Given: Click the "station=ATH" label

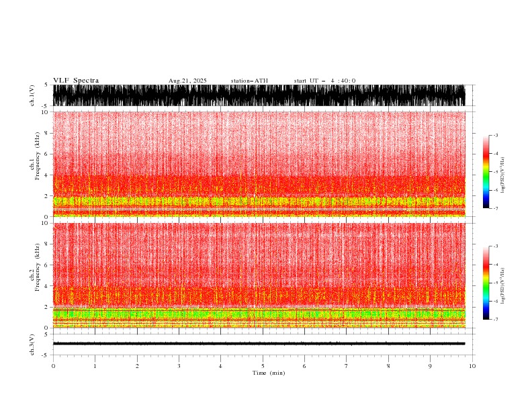Looking at the screenshot, I should pos(249,81).
